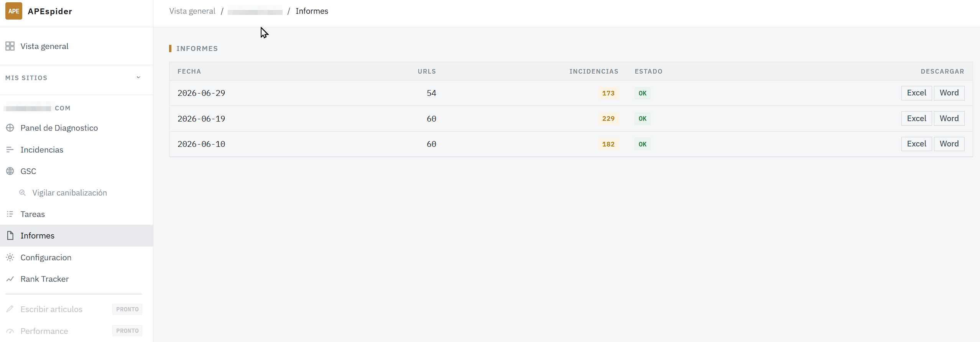Open Vista general grid icon in sidebar

pyautogui.click(x=10, y=46)
